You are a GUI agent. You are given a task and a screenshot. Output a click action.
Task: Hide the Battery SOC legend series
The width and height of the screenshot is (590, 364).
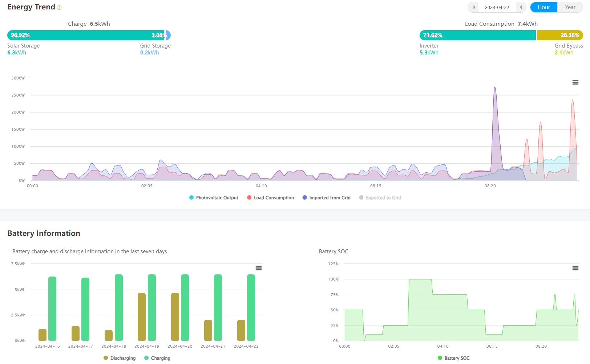coord(453,358)
